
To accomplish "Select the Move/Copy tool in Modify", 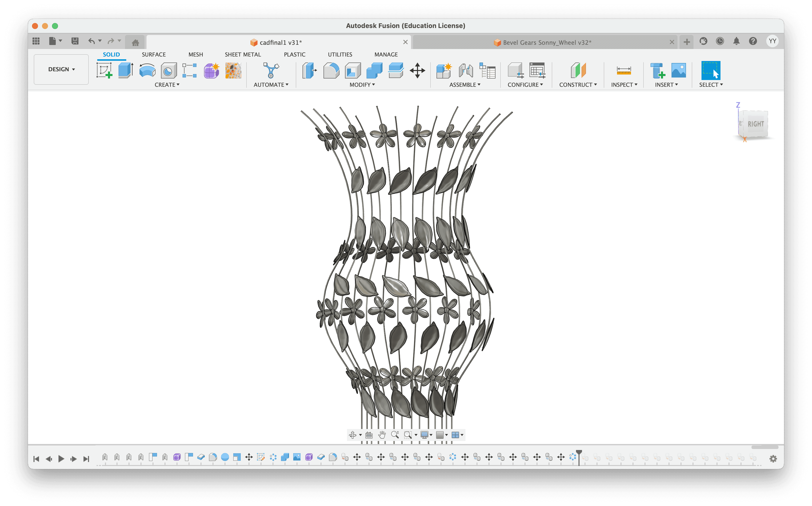I will tap(417, 70).
